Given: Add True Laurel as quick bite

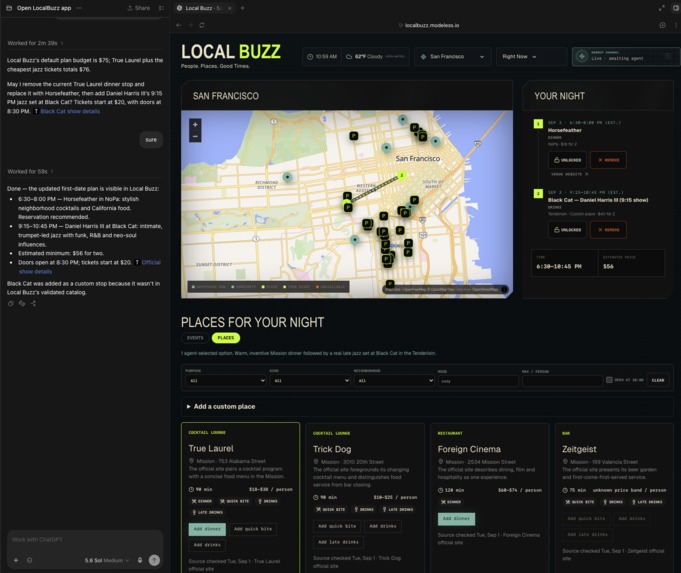Looking at the screenshot, I should point(253,529).
